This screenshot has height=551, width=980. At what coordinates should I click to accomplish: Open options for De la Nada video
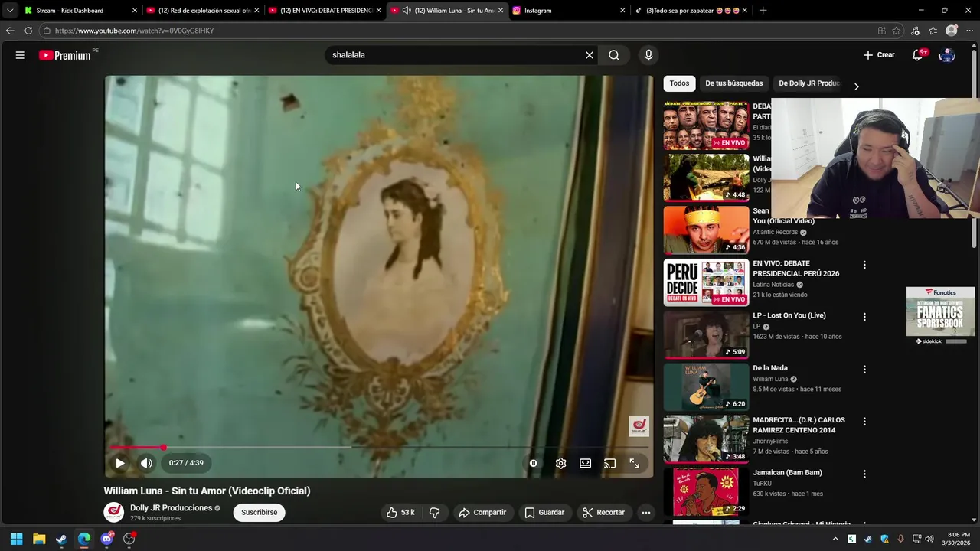point(864,369)
